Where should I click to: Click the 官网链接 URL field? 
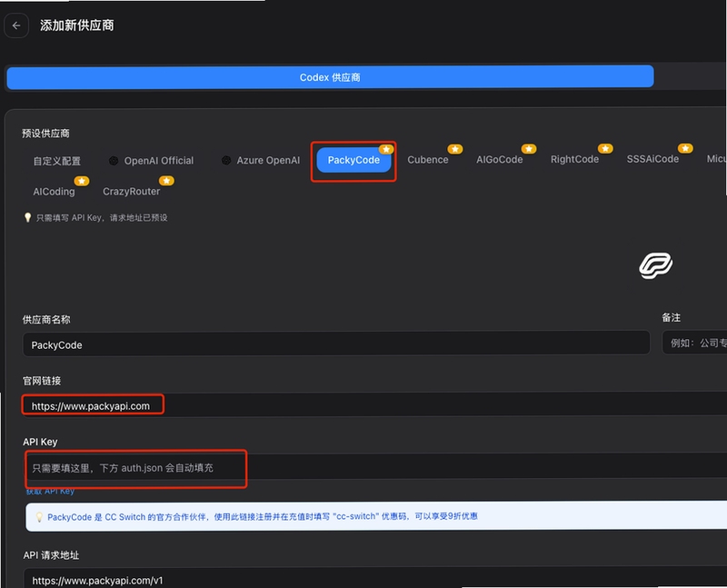[374, 405]
